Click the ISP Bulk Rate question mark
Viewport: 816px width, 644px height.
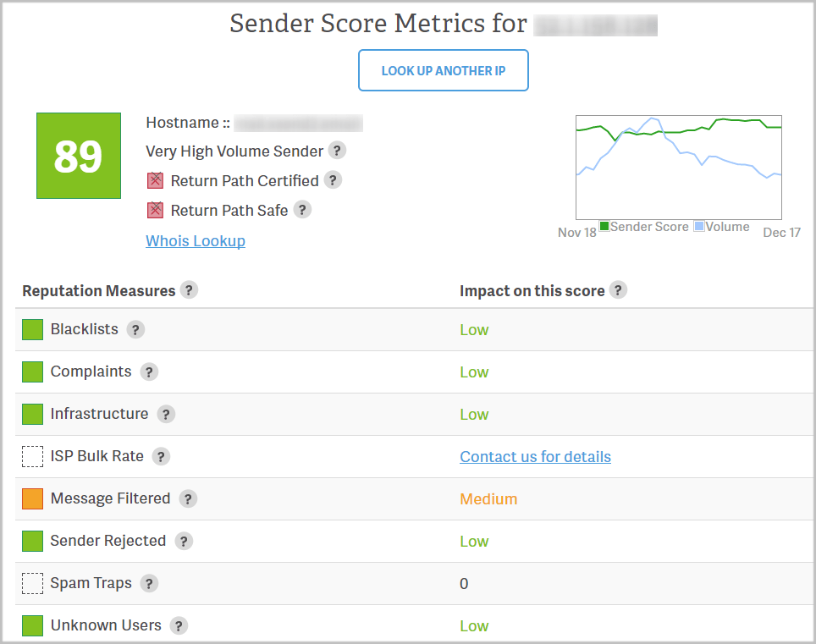pos(161,456)
